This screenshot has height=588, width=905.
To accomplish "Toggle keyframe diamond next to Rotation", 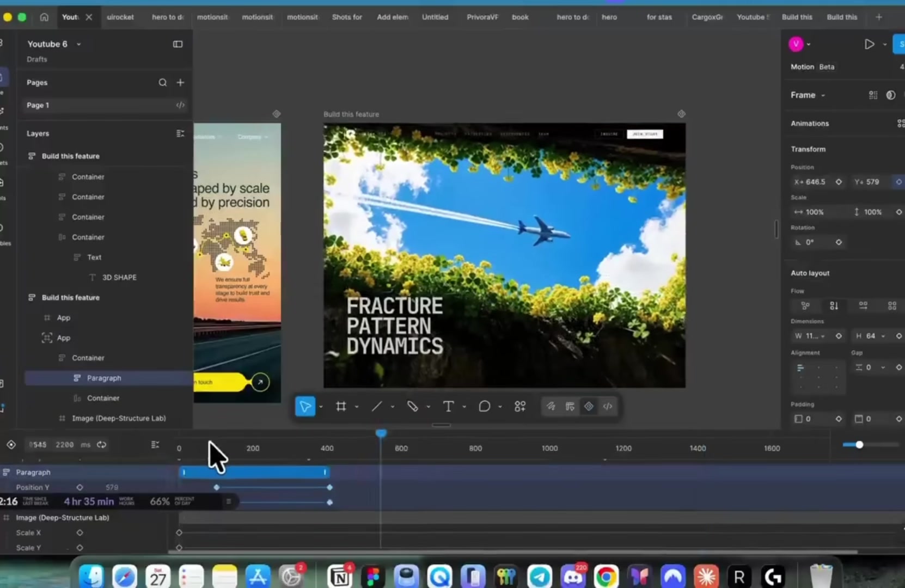I will click(839, 242).
